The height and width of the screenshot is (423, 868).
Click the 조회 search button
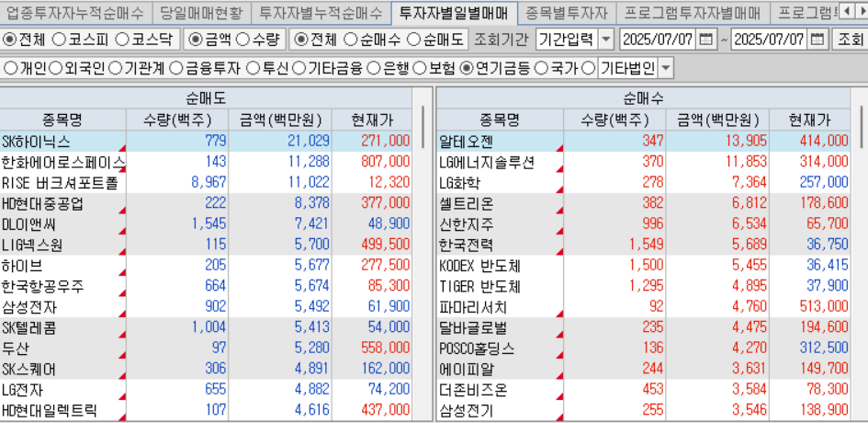tap(850, 40)
